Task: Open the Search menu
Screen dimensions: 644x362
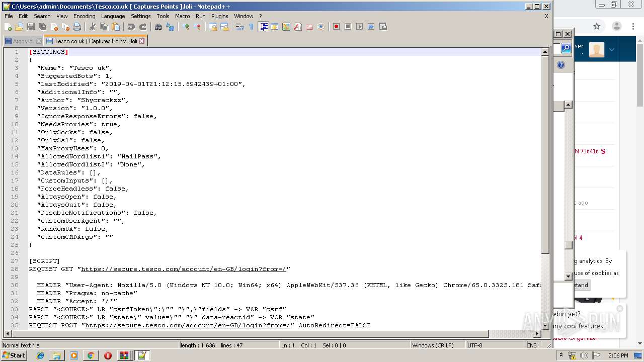Action: [x=42, y=16]
